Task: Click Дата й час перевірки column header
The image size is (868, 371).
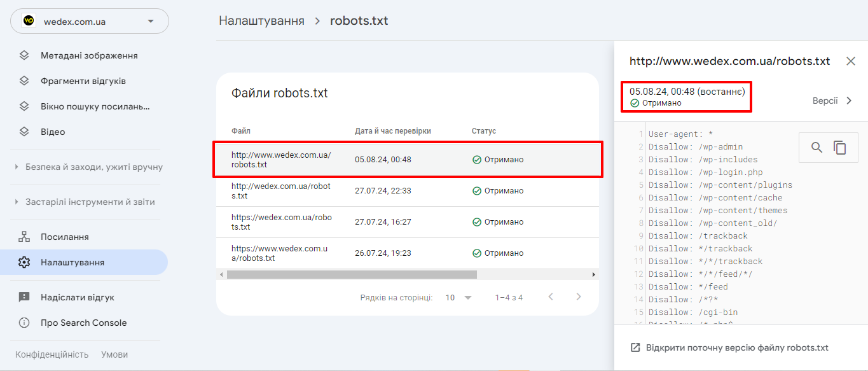Action: coord(393,130)
